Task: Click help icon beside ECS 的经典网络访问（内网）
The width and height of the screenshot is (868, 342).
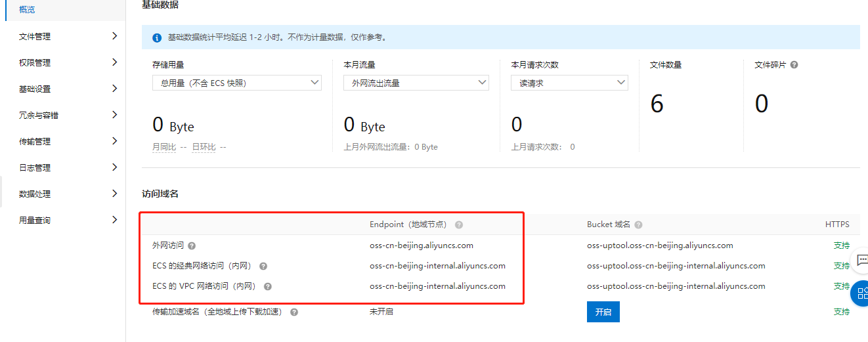Action: pos(263,267)
